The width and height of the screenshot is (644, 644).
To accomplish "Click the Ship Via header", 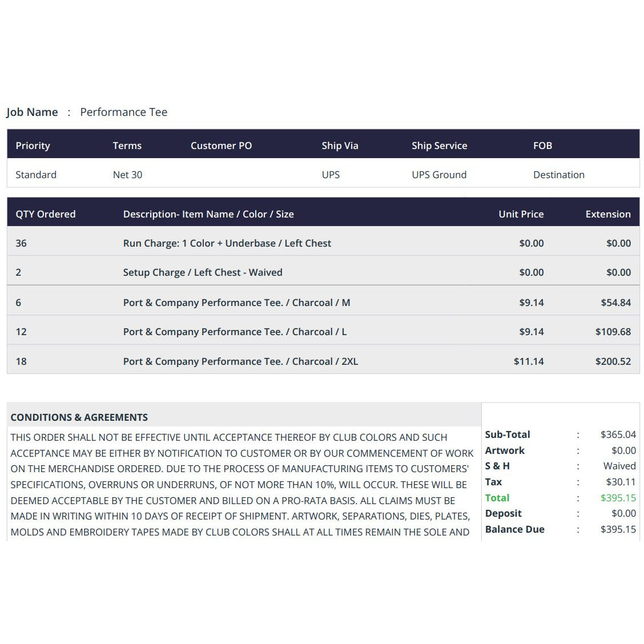I will [x=340, y=146].
